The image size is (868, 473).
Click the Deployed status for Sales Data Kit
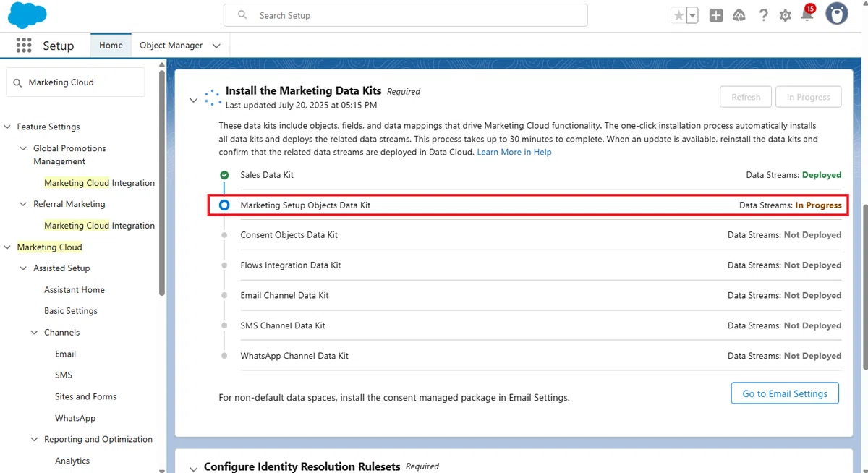point(822,175)
